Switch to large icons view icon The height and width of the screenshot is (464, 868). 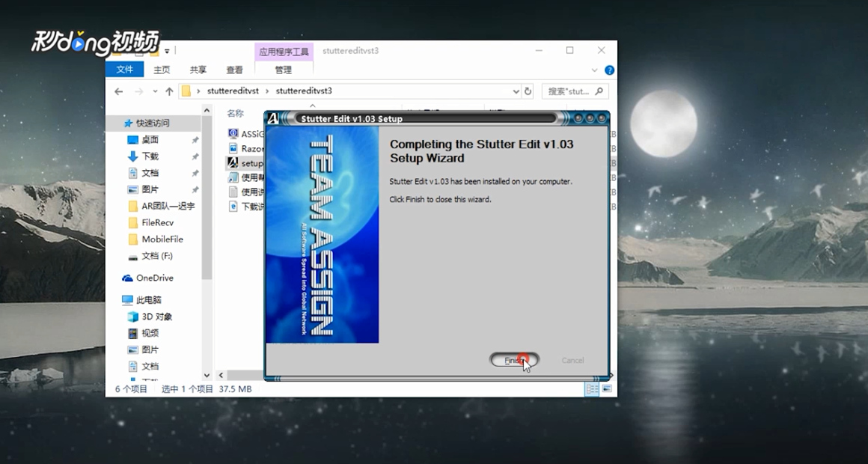tap(607, 388)
